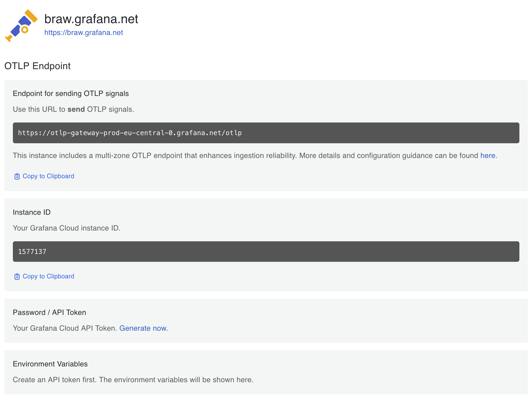Click the 'Environment Variables' section heading
This screenshot has width=532, height=399.
pyautogui.click(x=50, y=364)
